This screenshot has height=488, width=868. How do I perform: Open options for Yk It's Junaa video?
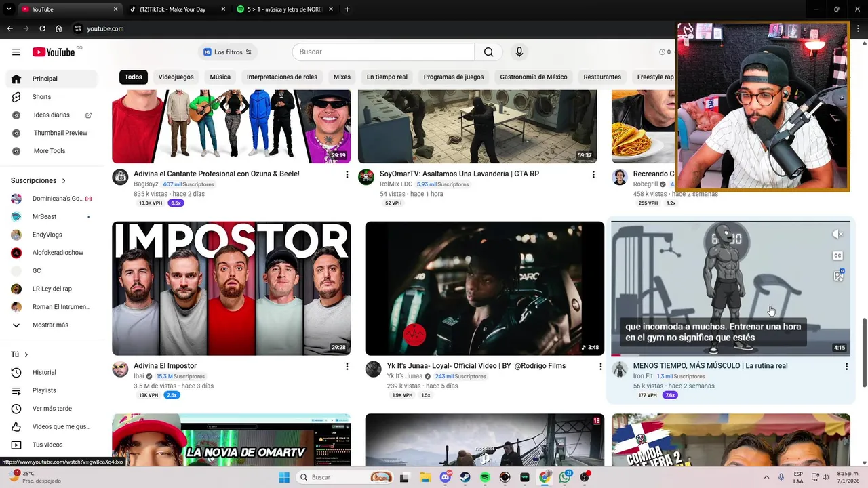[x=600, y=367]
